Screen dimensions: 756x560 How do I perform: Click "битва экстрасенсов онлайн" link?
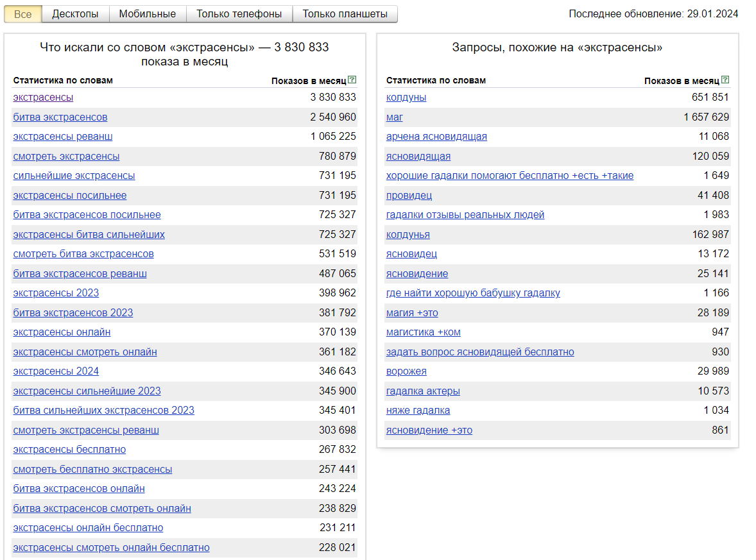[78, 488]
